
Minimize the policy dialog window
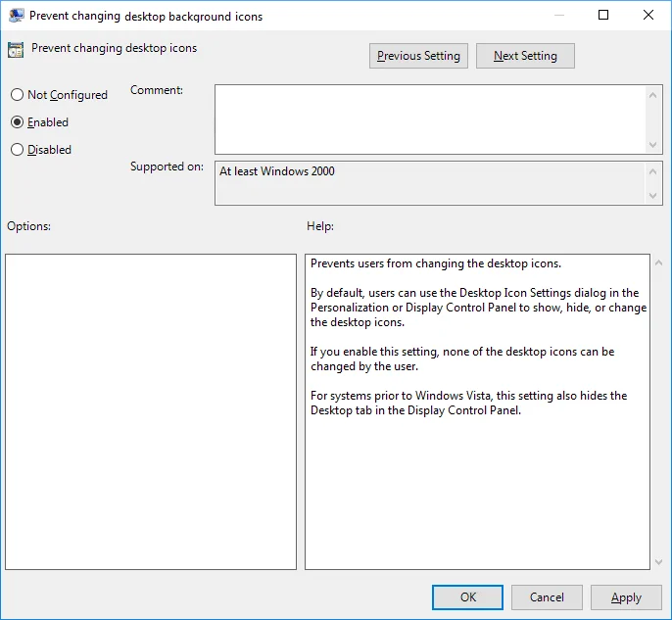(559, 15)
